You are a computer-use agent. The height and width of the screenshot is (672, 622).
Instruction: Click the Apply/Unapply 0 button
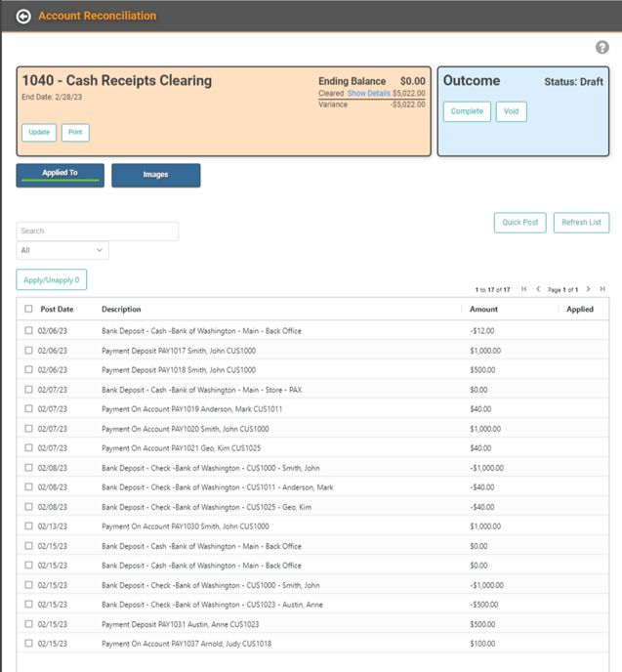click(x=51, y=280)
